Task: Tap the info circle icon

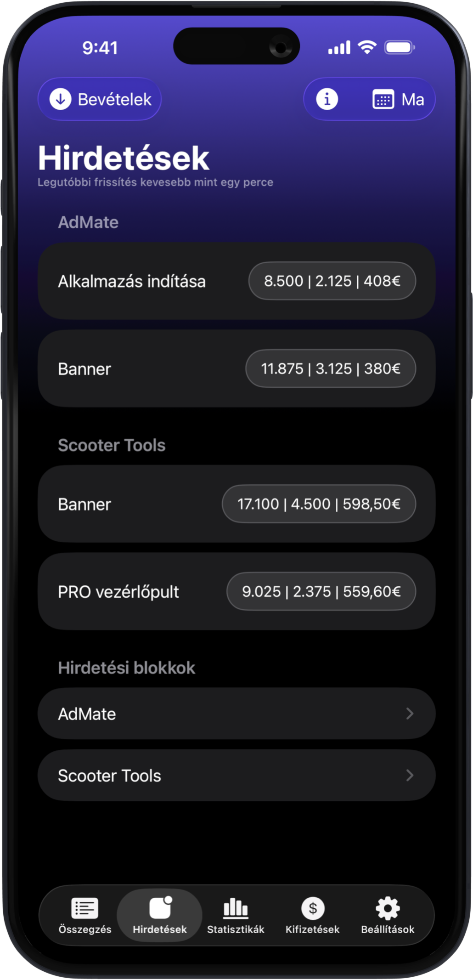Action: point(327,99)
